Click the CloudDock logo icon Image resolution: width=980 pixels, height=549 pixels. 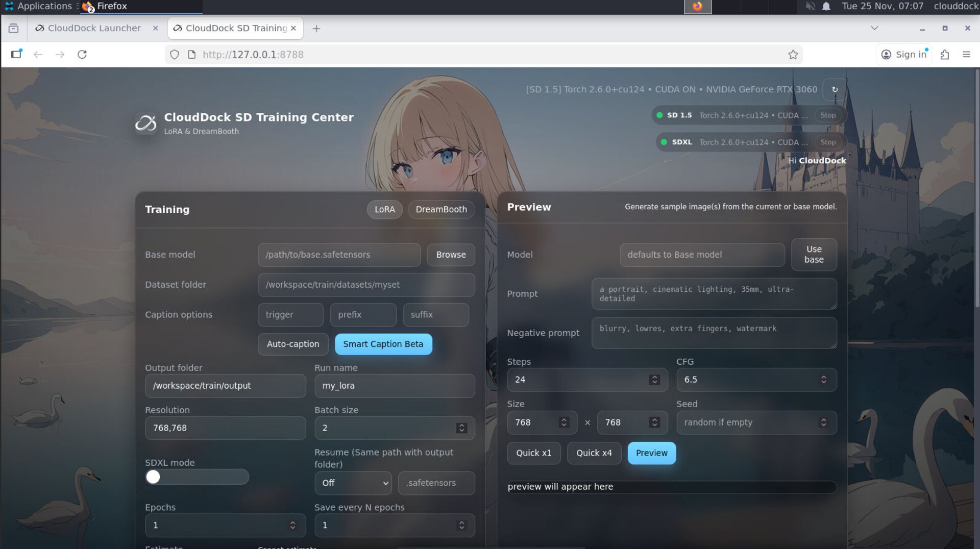coord(145,122)
